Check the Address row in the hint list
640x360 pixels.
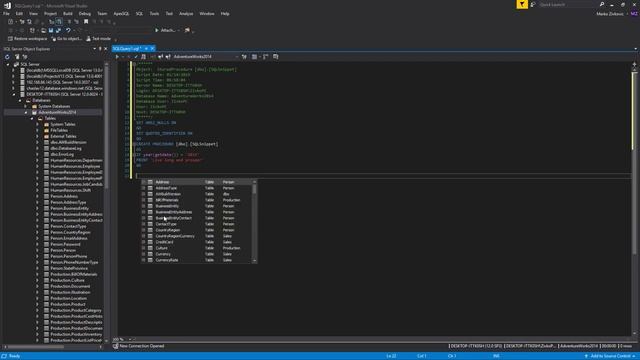[x=143, y=182]
